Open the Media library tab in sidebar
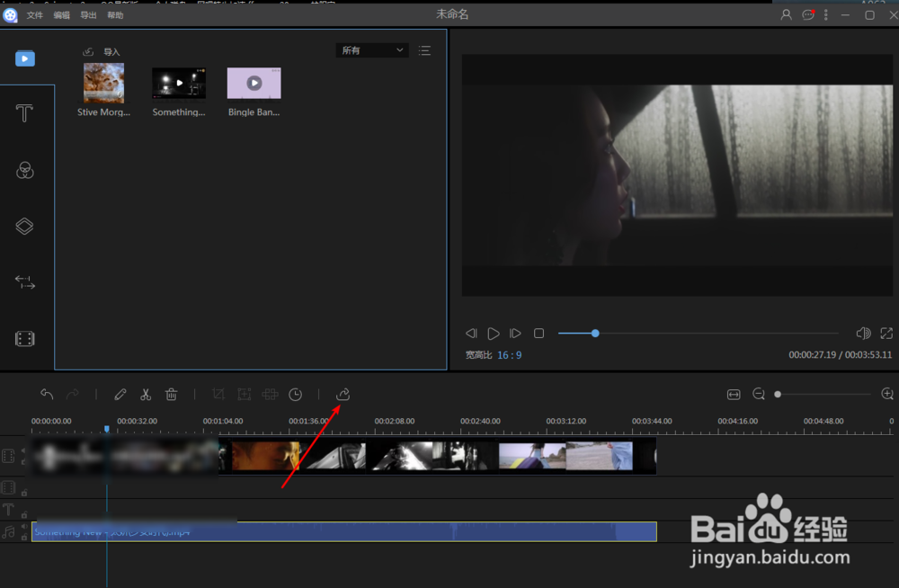899x588 pixels. click(x=24, y=58)
